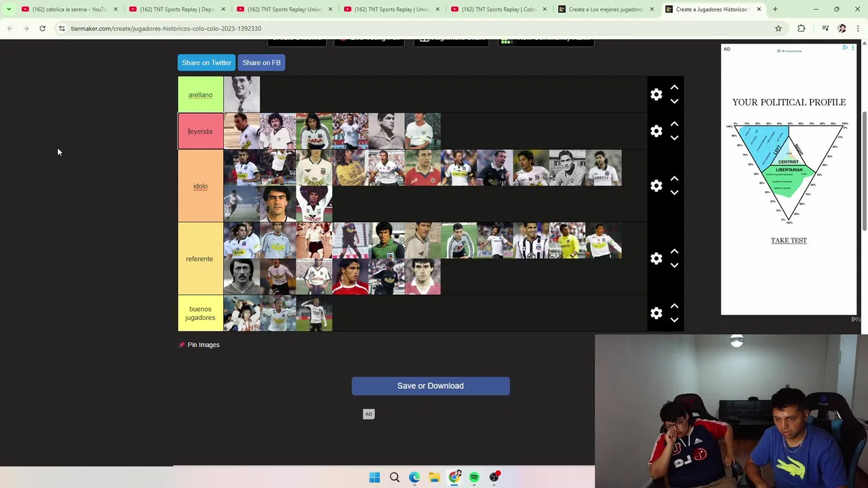The image size is (868, 488).
Task: Open the tab search dropdown arrow
Action: pyautogui.click(x=9, y=9)
